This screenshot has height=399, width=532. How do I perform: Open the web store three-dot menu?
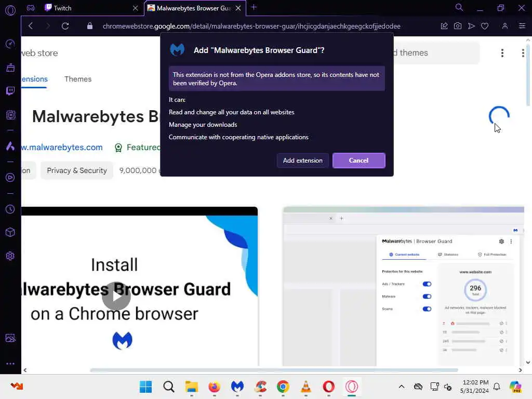pyautogui.click(x=502, y=53)
